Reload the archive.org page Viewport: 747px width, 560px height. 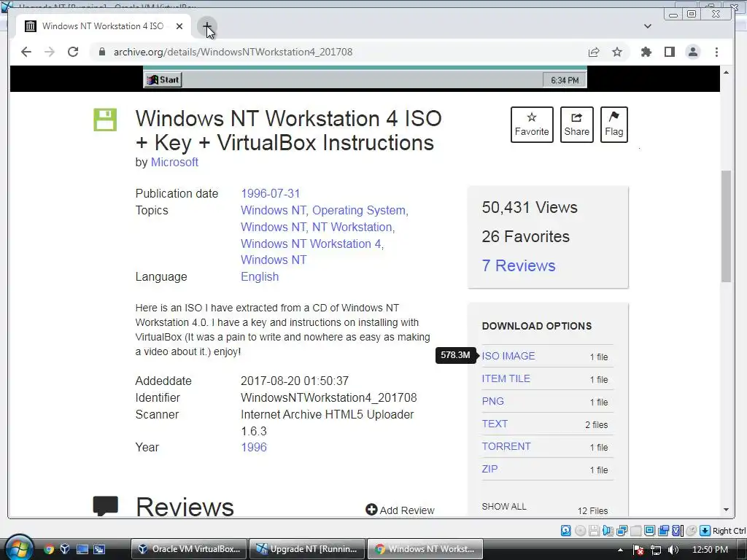click(x=73, y=52)
